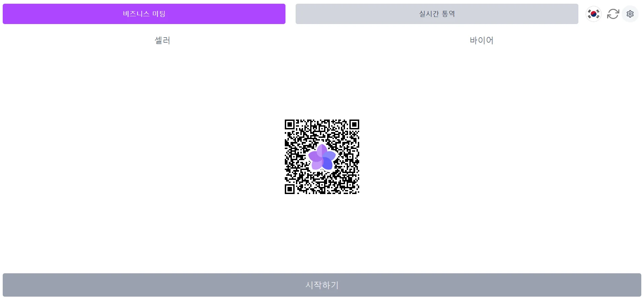
Task: Switch to 실시간 통역 mode
Action: click(x=437, y=14)
